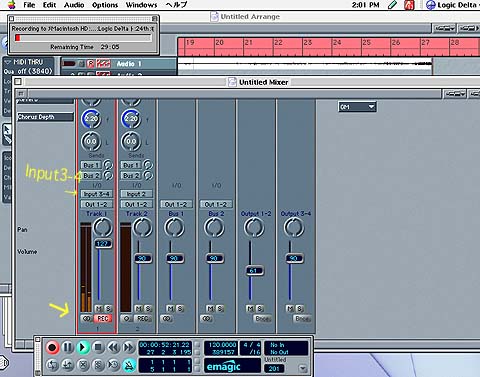Open Bus 1 send slot on Track 1
Viewport: 480px width, 377px height.
point(91,165)
